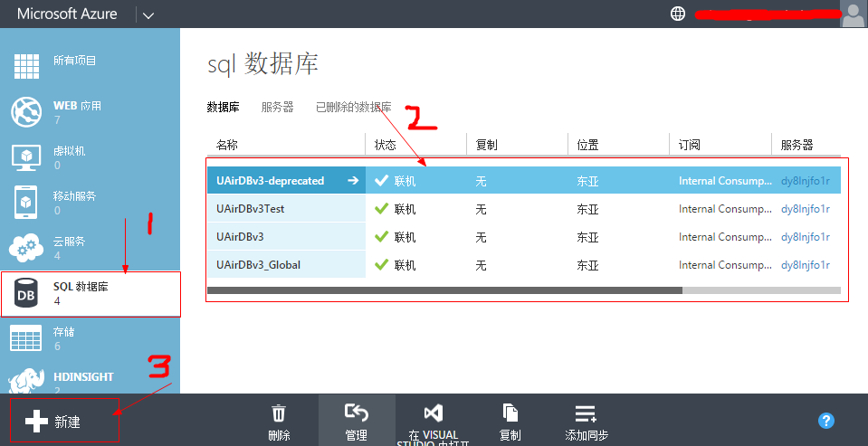Open the Storage table icon
Screen dimensions: 868x446
tap(26, 337)
